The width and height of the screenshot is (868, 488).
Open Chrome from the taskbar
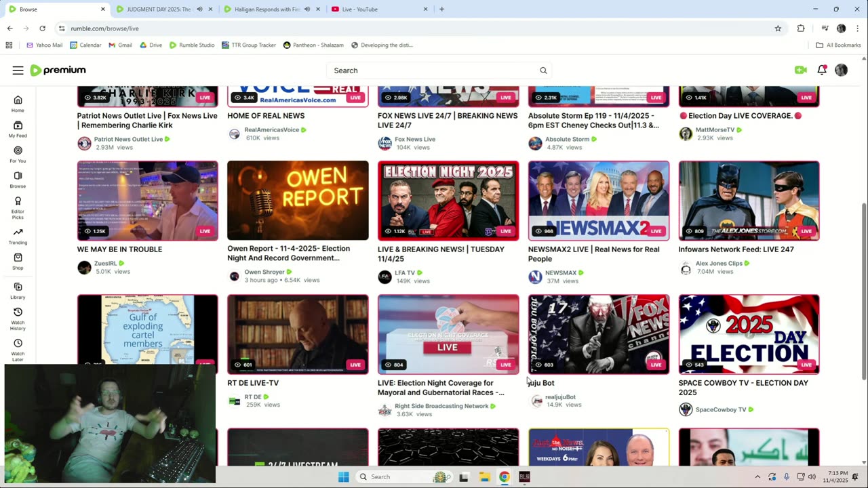pos(505,476)
